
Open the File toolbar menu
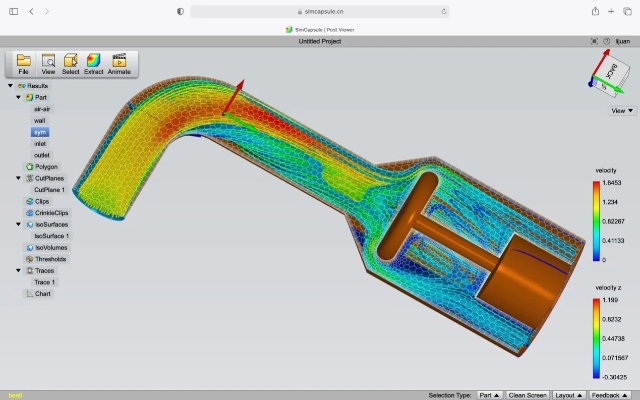coord(23,63)
